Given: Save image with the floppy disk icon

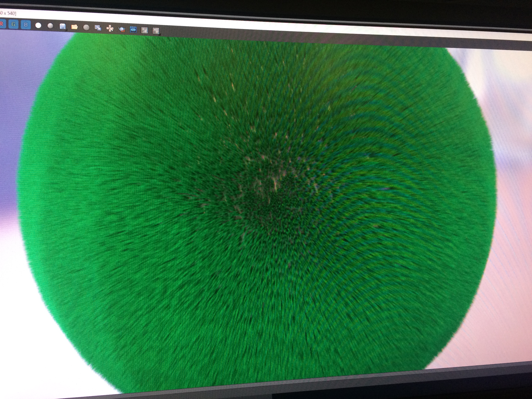Looking at the screenshot, I should click(62, 26).
